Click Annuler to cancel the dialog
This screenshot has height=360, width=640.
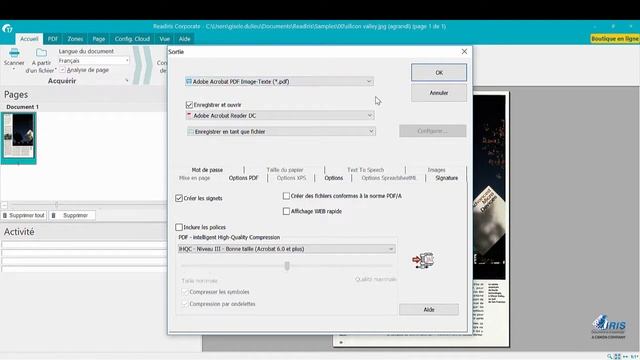(439, 93)
